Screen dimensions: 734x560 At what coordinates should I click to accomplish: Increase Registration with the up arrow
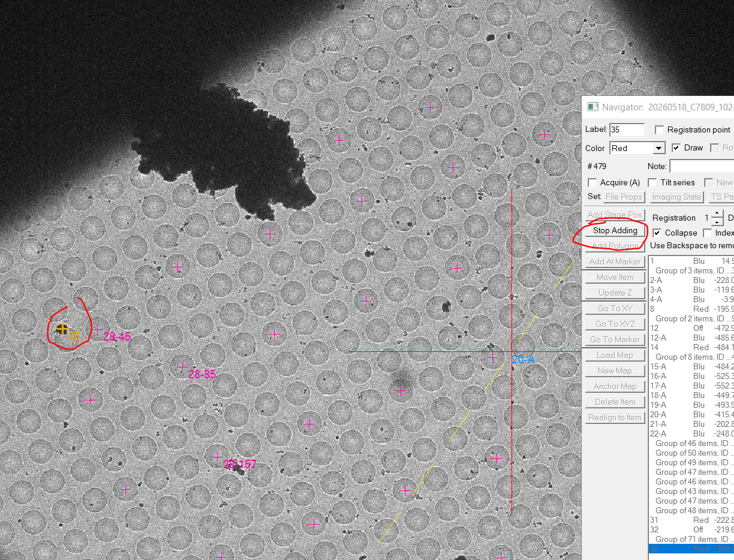(x=717, y=213)
